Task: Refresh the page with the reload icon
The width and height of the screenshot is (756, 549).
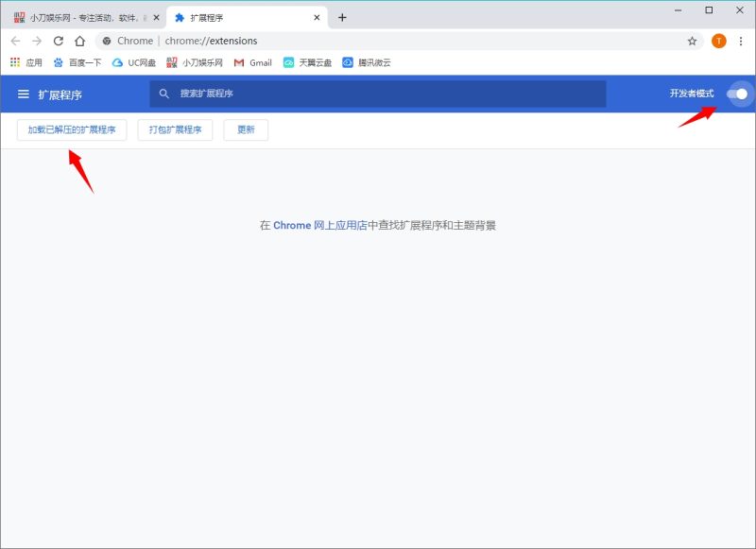Action: (x=59, y=41)
